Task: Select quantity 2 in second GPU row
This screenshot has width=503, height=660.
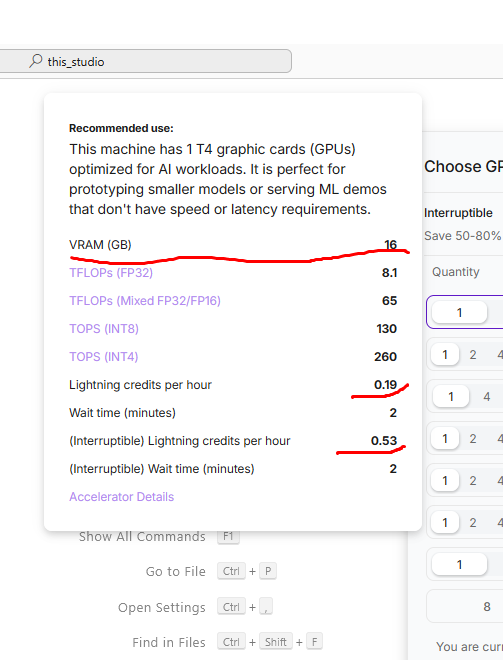Action: [x=473, y=355]
